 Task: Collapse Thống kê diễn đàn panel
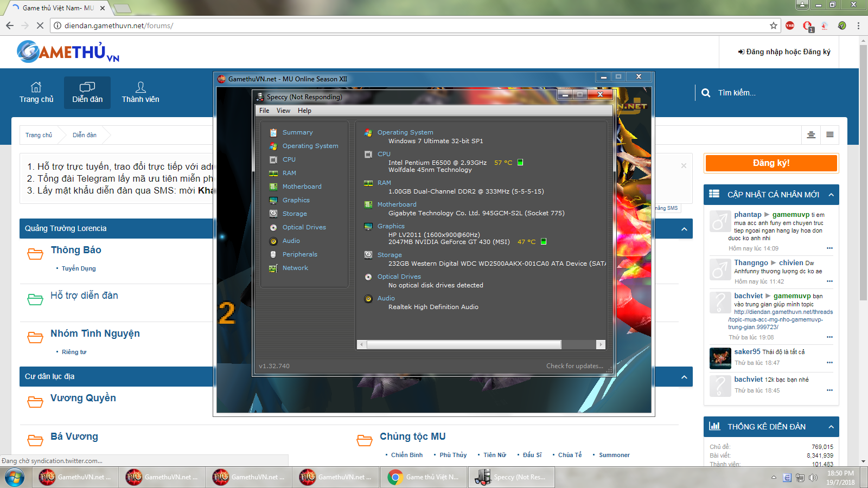(831, 427)
